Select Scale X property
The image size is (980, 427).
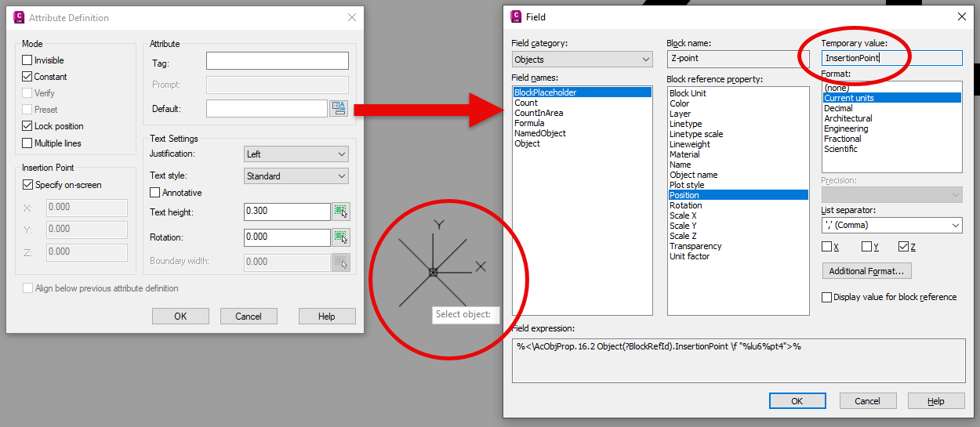click(683, 215)
